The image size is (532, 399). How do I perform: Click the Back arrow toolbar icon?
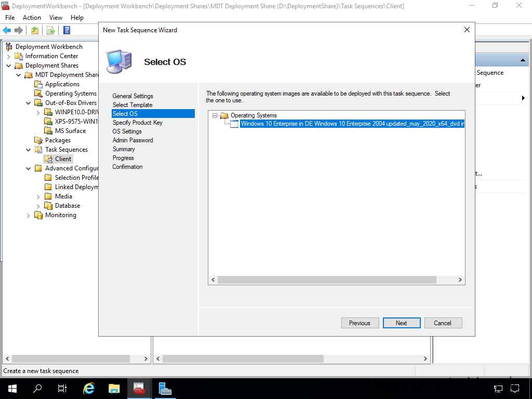[x=7, y=30]
